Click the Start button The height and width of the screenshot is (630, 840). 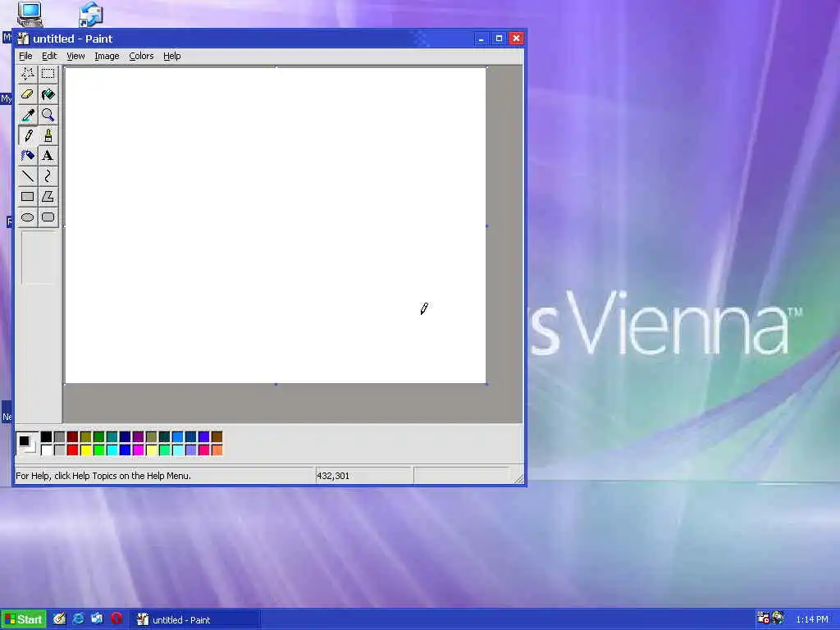(x=24, y=620)
